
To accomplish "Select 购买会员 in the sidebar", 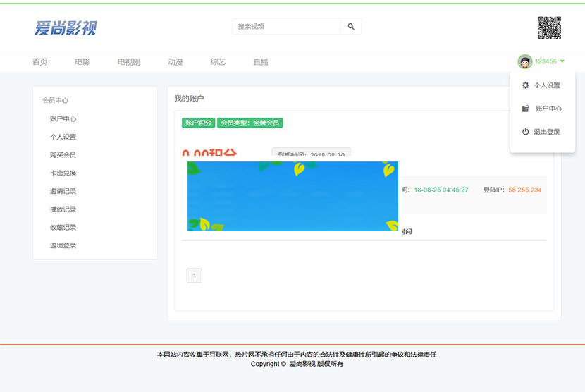I will tap(63, 155).
